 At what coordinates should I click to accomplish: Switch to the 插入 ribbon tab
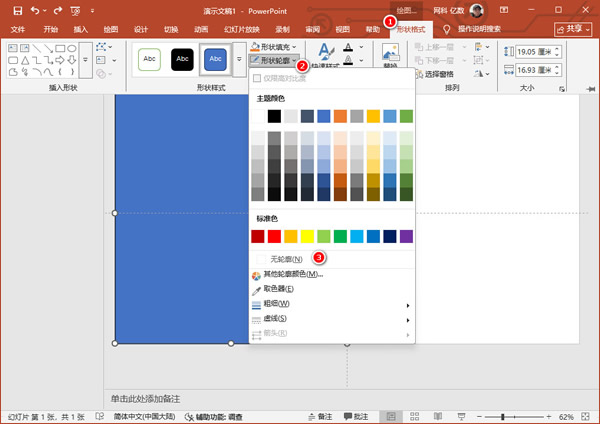80,30
